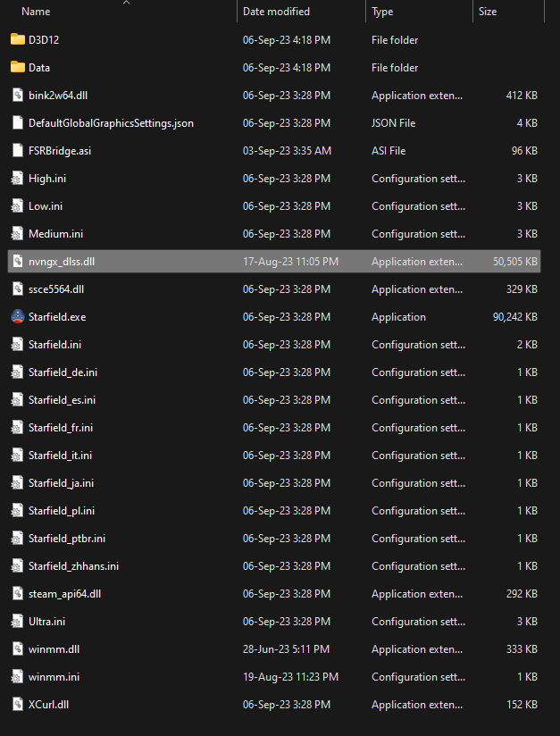This screenshot has height=736, width=560.
Task: Click the steam_api64.dll file icon
Action: tap(17, 594)
